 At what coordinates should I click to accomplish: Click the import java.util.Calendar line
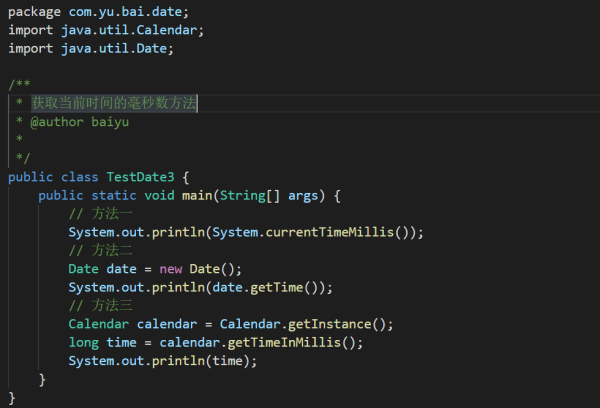[x=106, y=30]
